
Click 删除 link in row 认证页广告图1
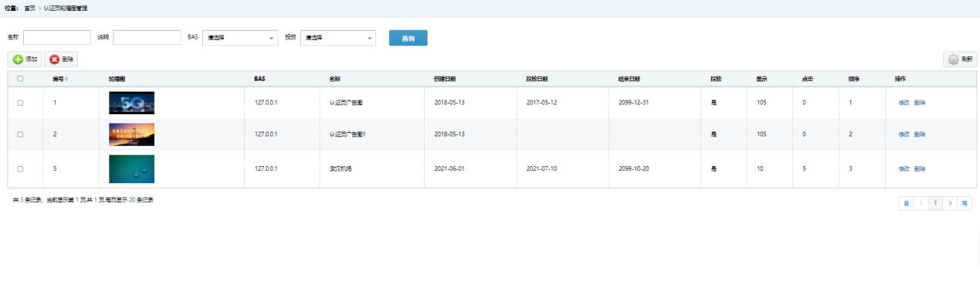(x=919, y=134)
